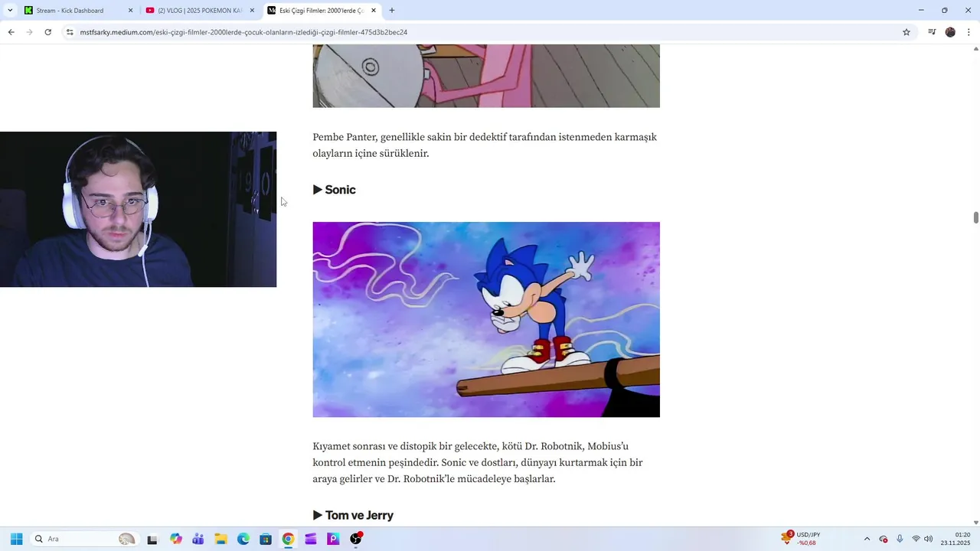
Task: Open the PicsArt P icon on the taskbar
Action: [333, 539]
